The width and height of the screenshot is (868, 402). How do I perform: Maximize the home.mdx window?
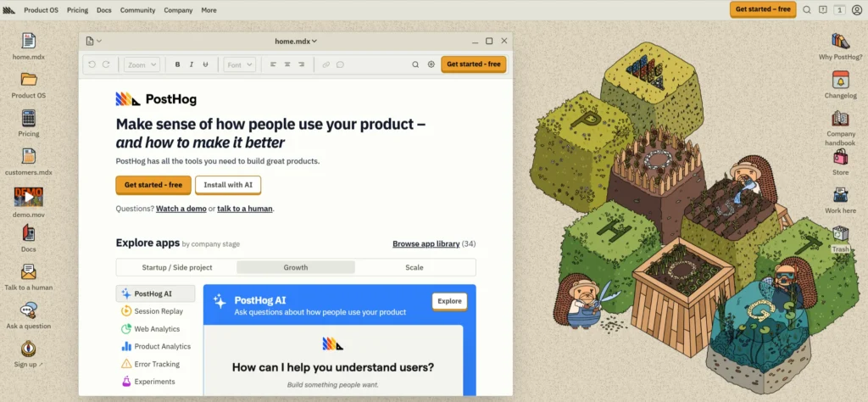pyautogui.click(x=489, y=41)
